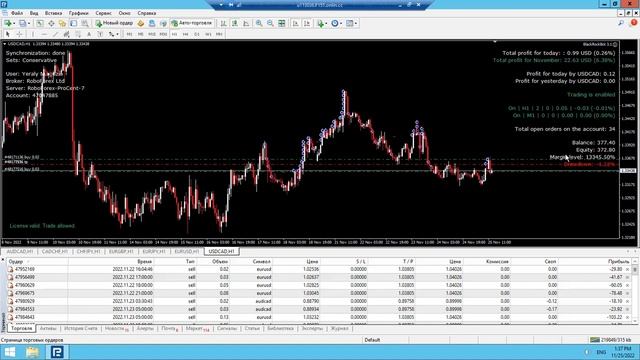Open the Strategy Tester icon
The height and width of the screenshot is (360, 640).
(x=84, y=23)
